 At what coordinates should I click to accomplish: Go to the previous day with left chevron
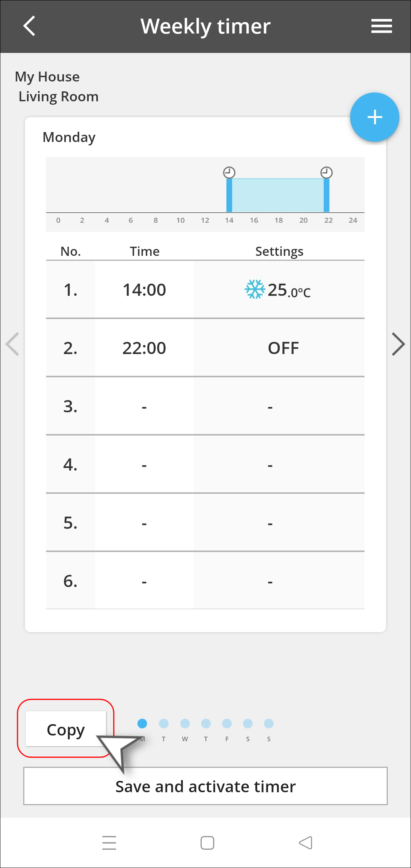coord(13,344)
